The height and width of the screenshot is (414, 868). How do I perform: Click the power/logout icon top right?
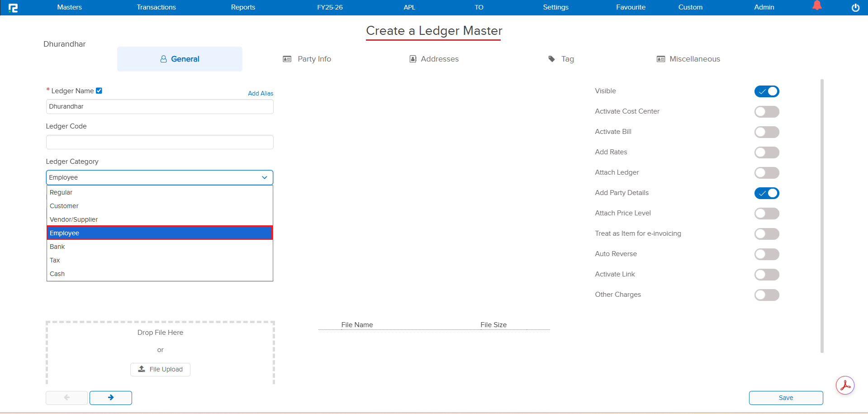(x=855, y=7)
